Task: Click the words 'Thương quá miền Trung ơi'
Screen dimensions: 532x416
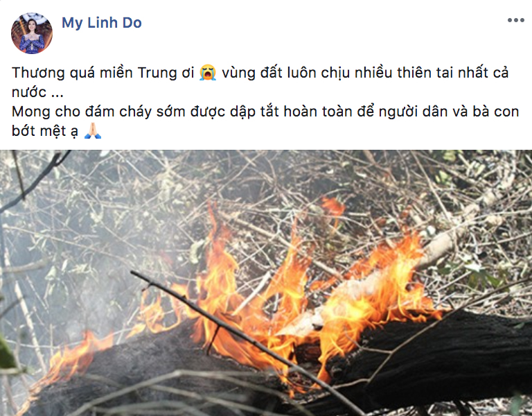Action: pos(103,73)
